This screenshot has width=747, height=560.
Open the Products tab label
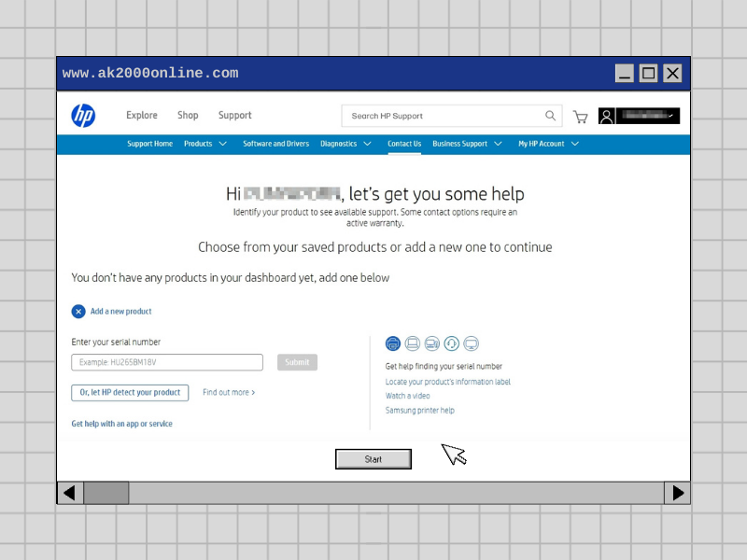pyautogui.click(x=198, y=144)
